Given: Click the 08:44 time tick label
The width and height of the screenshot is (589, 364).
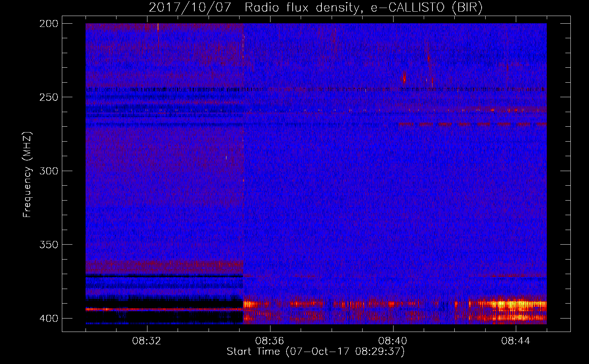Looking at the screenshot, I should pos(516,341).
